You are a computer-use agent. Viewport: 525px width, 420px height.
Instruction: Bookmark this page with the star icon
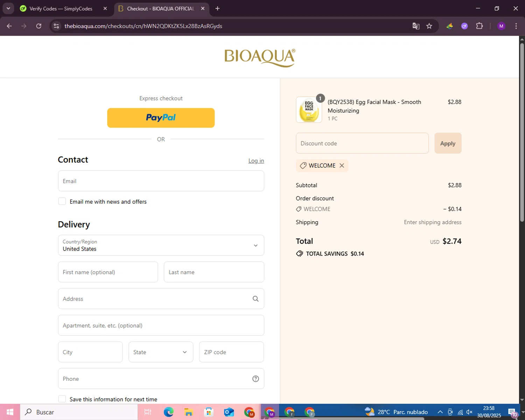[429, 26]
